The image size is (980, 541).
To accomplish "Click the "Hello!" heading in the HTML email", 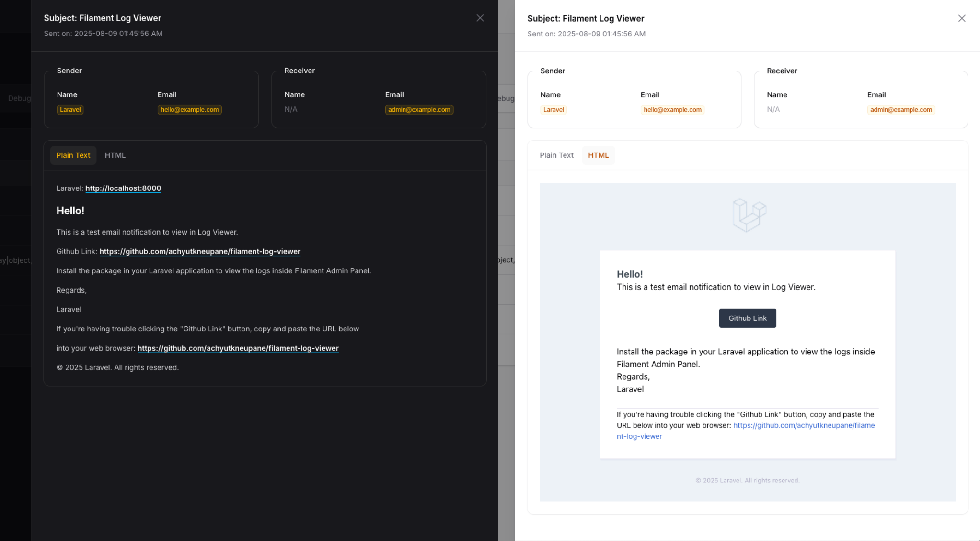I will point(630,274).
